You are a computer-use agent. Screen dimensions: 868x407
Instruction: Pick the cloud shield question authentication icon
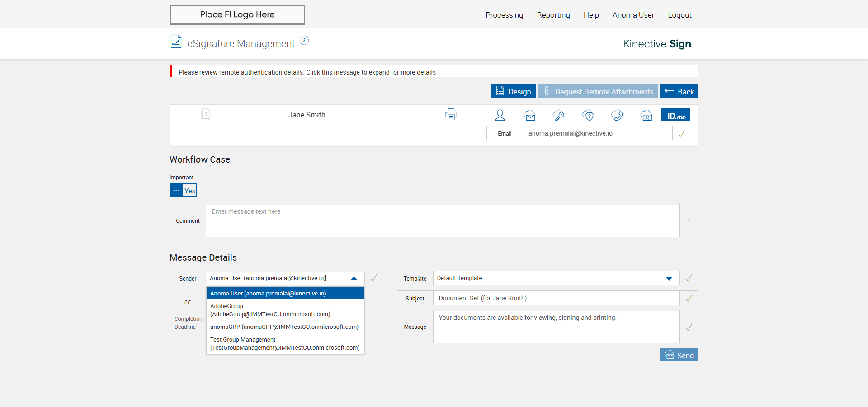[588, 115]
